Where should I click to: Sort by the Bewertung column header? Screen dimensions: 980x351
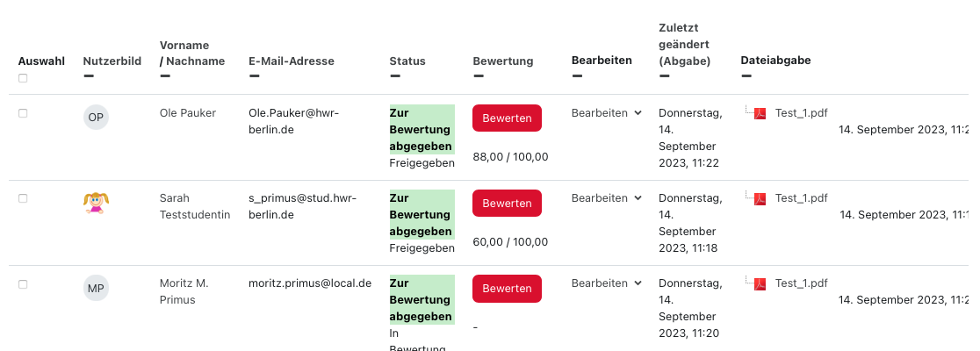[503, 61]
